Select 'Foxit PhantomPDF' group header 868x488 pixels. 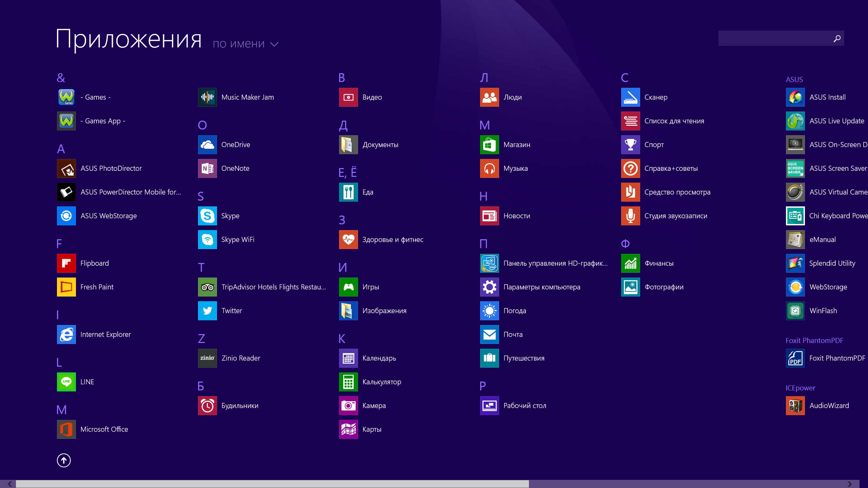tap(814, 341)
